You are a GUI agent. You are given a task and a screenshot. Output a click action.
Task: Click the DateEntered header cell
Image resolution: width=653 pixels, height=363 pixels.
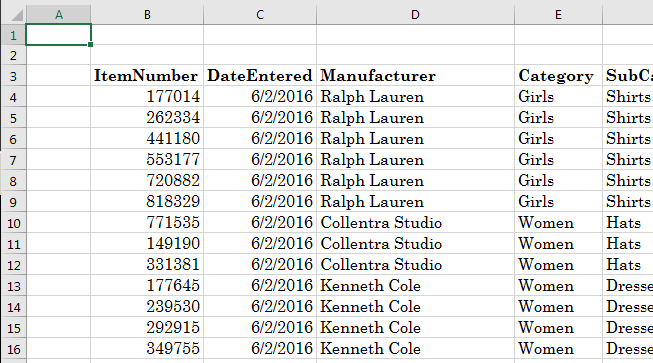(260, 76)
